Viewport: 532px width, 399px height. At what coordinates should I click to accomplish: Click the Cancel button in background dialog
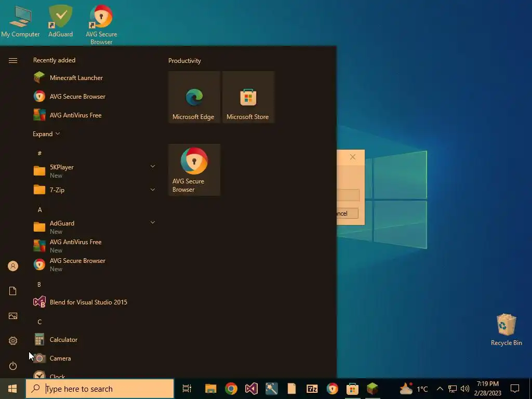pyautogui.click(x=348, y=214)
